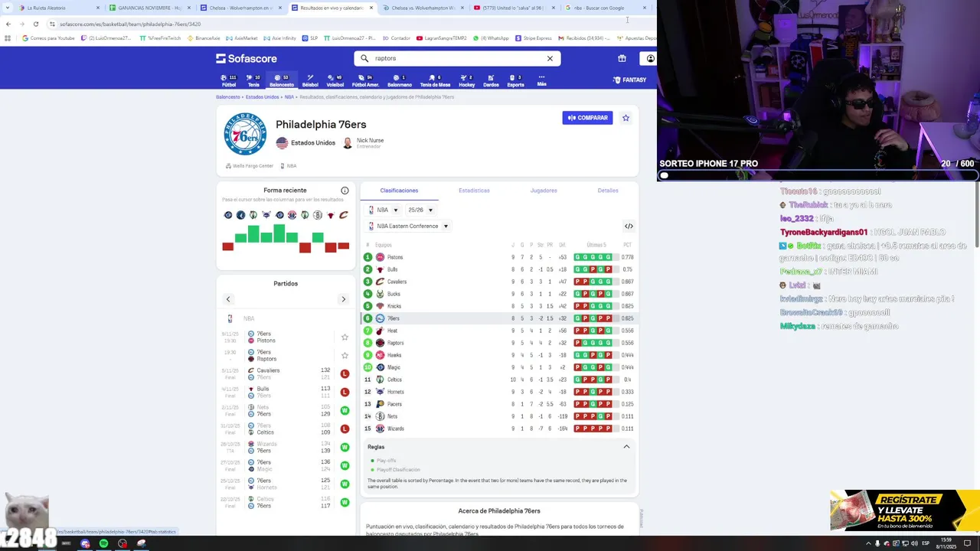
Task: Open the 25/26 season dropdown
Action: pyautogui.click(x=420, y=210)
